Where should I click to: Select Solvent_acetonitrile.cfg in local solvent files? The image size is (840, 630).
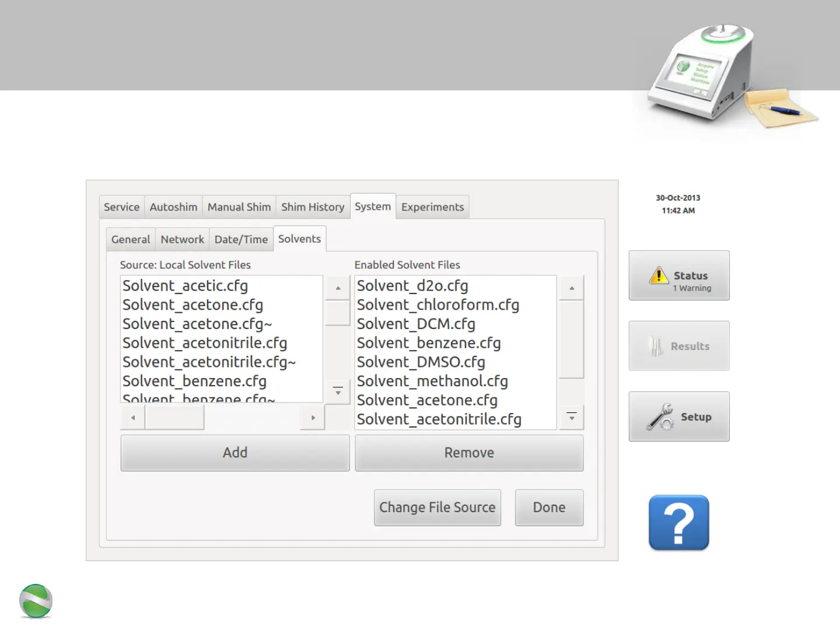(x=222, y=343)
